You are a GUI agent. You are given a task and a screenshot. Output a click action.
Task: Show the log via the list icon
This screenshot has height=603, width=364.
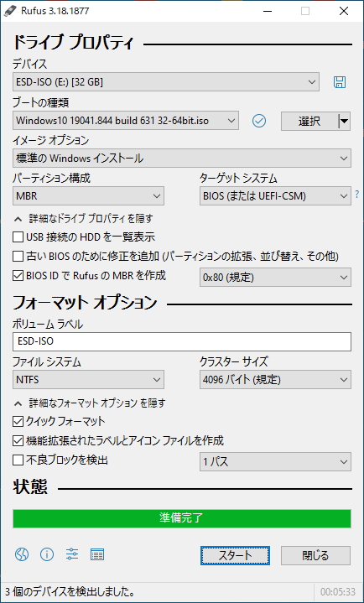click(97, 554)
